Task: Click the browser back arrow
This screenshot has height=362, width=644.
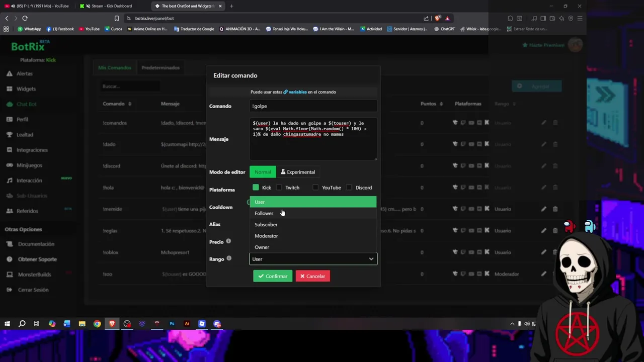Action: (7, 18)
